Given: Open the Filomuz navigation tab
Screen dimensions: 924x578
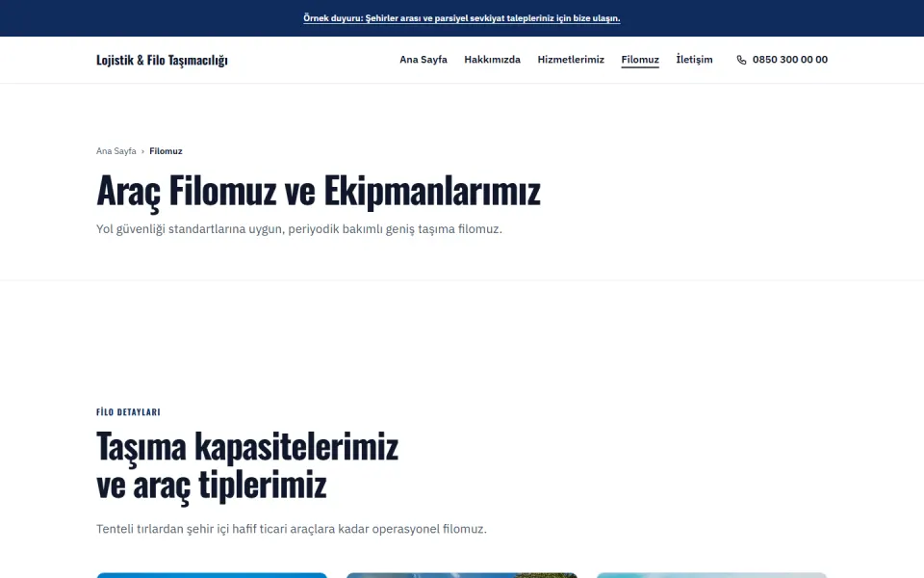Looking at the screenshot, I should [x=640, y=60].
